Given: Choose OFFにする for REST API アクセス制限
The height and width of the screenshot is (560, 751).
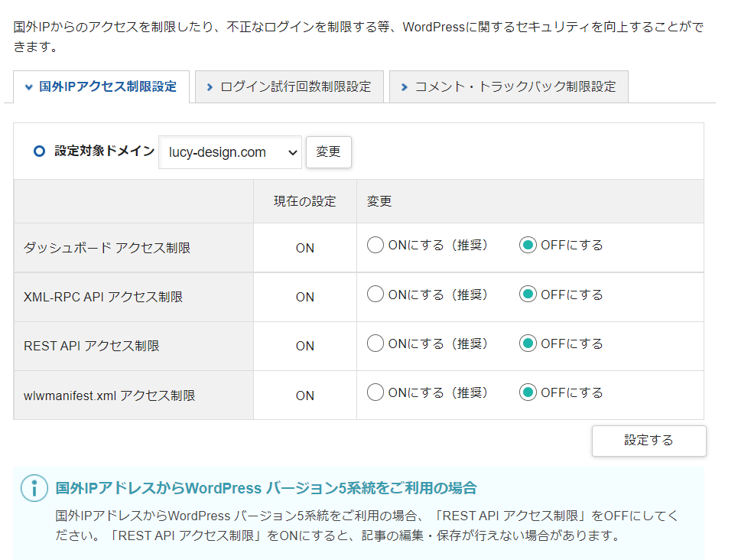Looking at the screenshot, I should coord(528,343).
